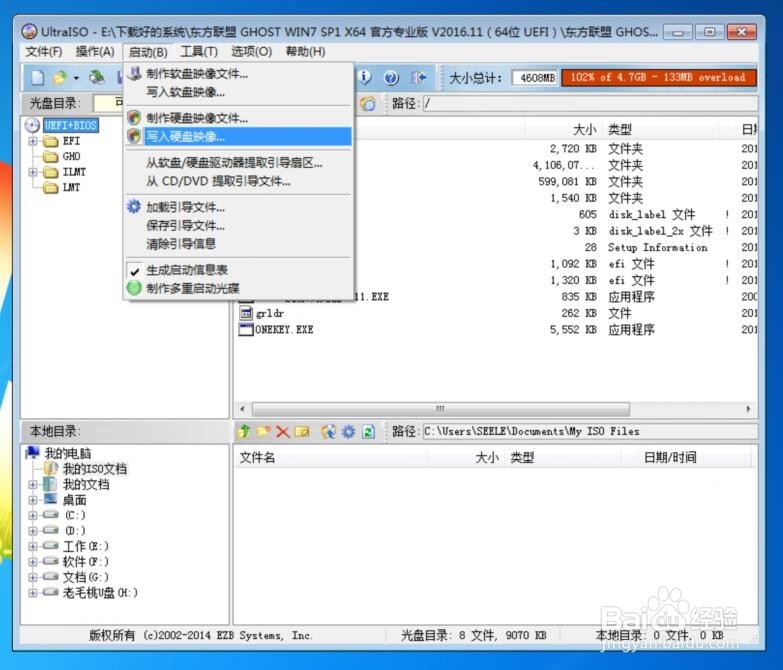783x670 pixels.
Task: Select the ONEKEY.EXE file row
Action: (x=284, y=330)
